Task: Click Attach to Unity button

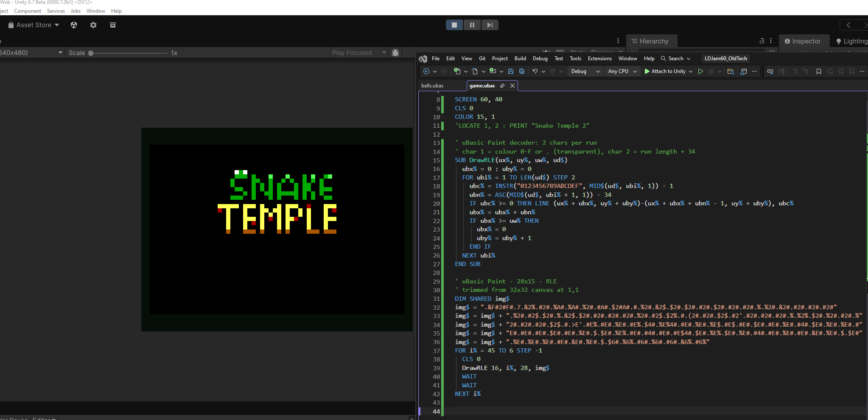Action: point(665,71)
